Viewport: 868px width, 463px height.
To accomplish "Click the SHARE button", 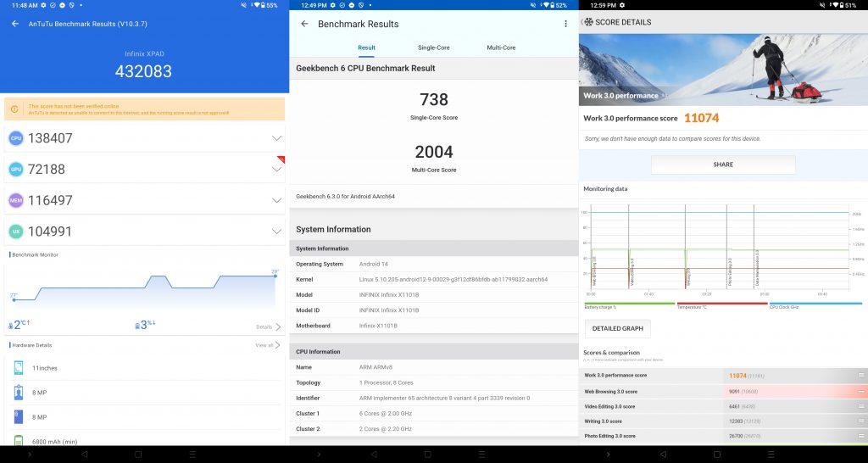I will click(x=723, y=165).
